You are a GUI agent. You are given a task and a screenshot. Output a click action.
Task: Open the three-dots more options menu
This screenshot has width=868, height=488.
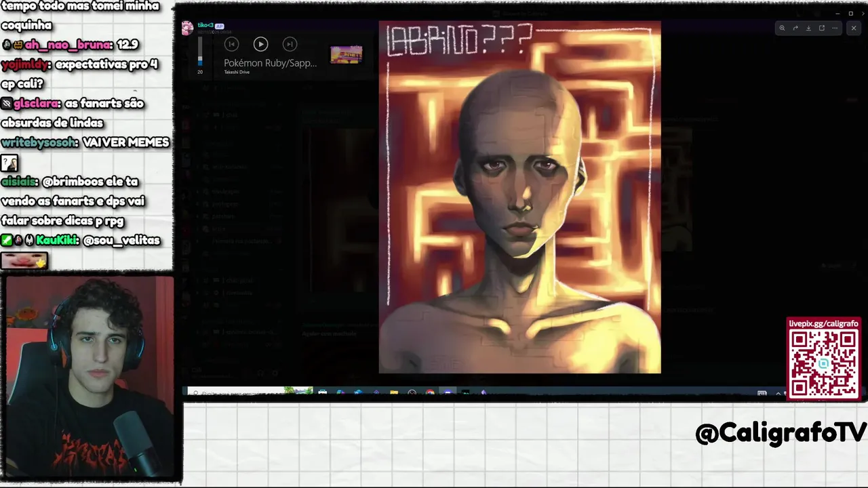[x=835, y=28]
